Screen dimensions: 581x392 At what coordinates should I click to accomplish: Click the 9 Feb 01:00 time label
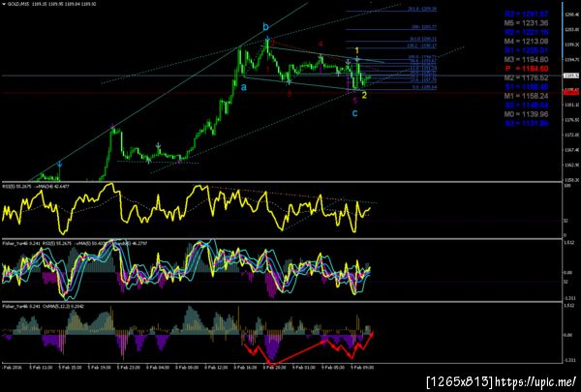point(304,368)
